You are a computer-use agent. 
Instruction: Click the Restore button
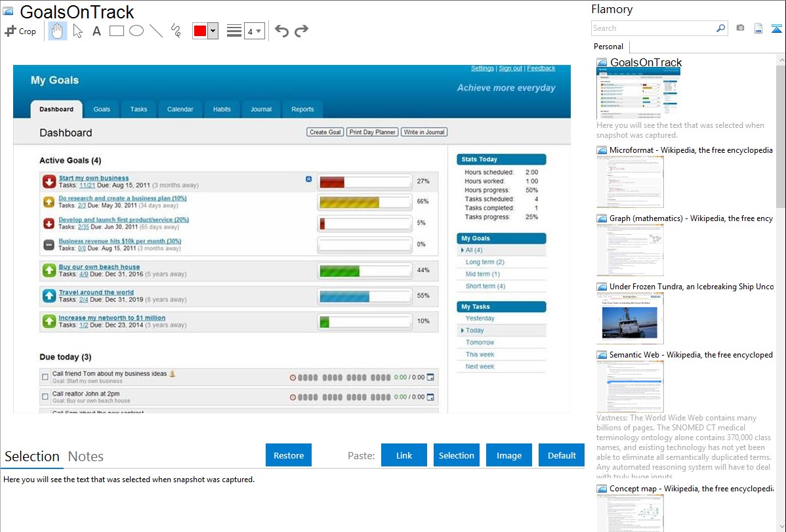click(x=289, y=455)
